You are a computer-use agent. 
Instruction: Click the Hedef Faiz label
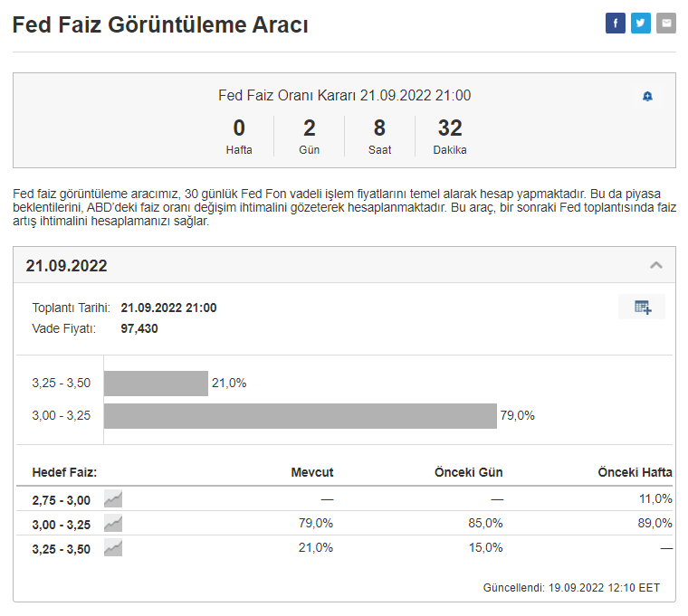(x=64, y=472)
